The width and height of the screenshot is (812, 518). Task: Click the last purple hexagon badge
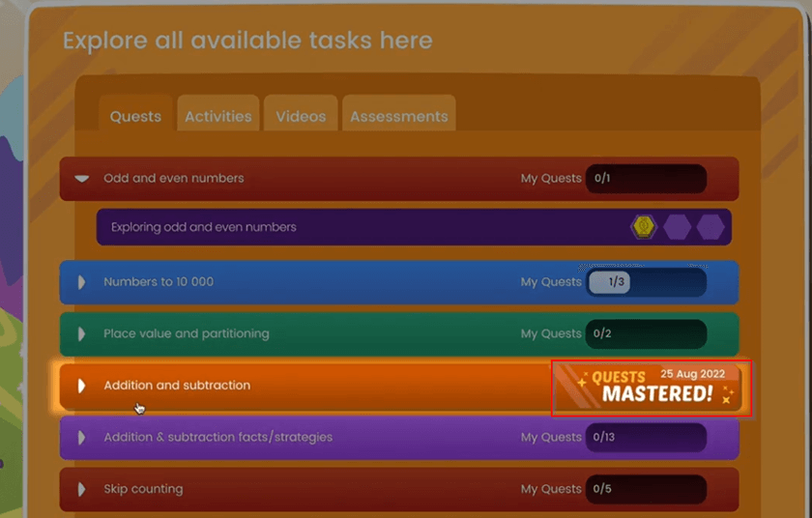[x=710, y=227]
